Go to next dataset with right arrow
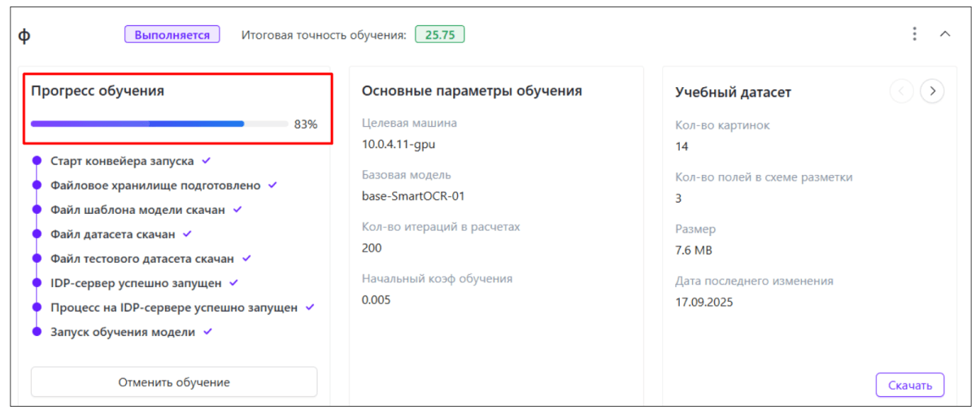This screenshot has width=980, height=414. click(932, 92)
